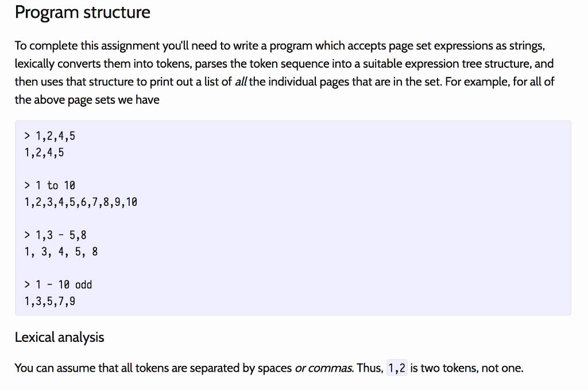This screenshot has width=588, height=390.
Task: Click the text the above page sets we have
Action: (87, 100)
